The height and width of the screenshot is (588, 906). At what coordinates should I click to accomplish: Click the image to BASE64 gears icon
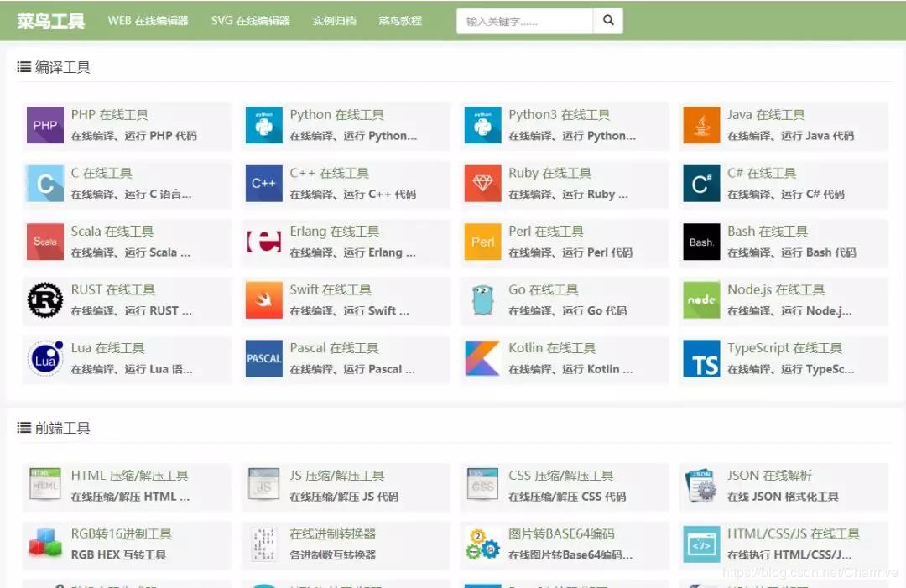[x=482, y=544]
